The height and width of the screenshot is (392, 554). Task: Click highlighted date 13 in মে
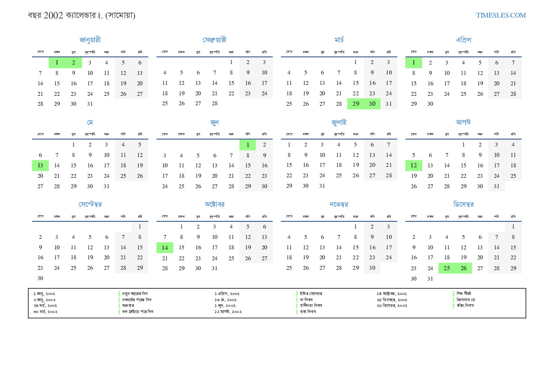[x=40, y=165]
